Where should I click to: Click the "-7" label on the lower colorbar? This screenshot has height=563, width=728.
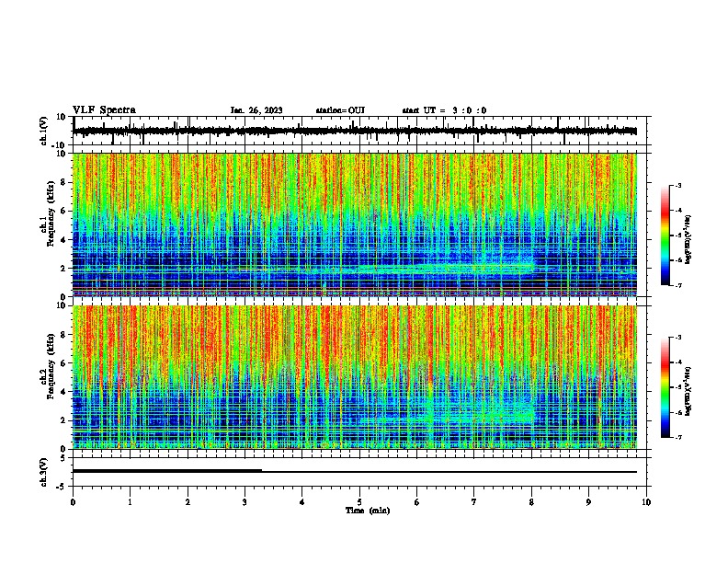coord(677,437)
